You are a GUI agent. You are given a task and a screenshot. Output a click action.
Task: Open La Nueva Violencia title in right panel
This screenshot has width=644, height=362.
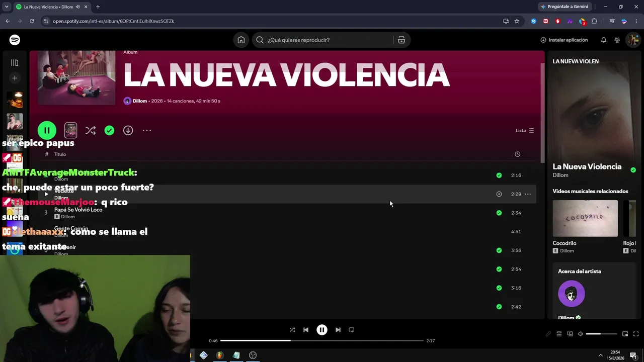pos(587,166)
